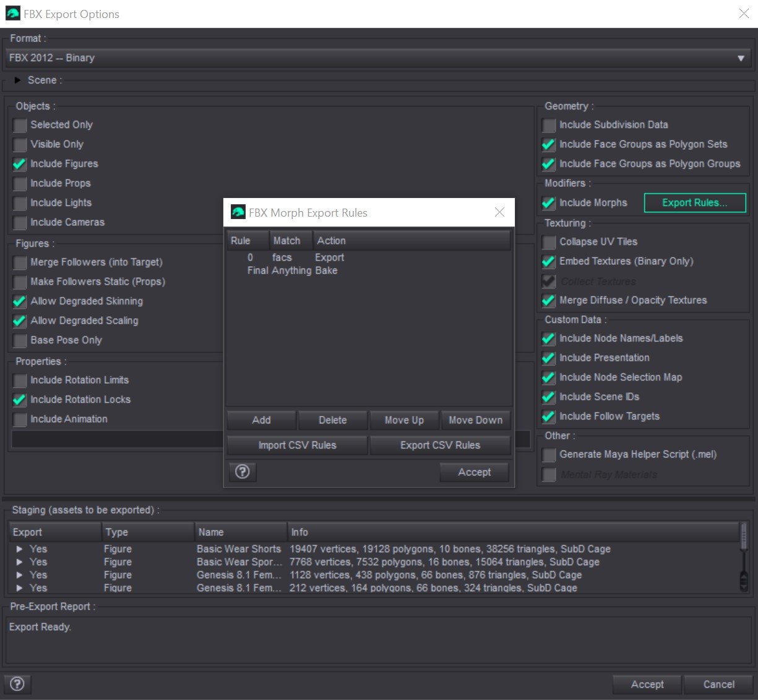Enable Base Pose Only
The image size is (758, 700).
(x=20, y=340)
